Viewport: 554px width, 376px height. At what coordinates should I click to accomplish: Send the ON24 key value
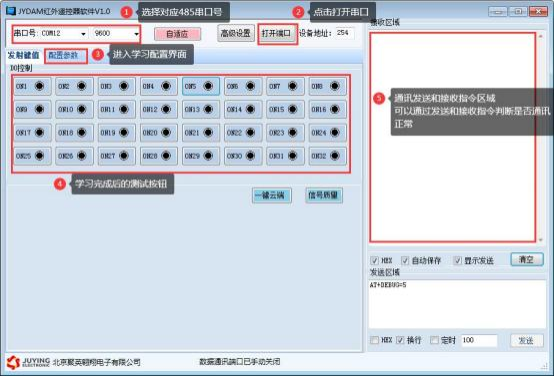(328, 133)
